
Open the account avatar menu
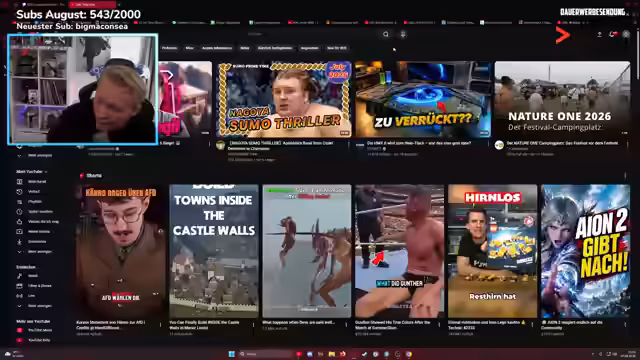tap(626, 35)
